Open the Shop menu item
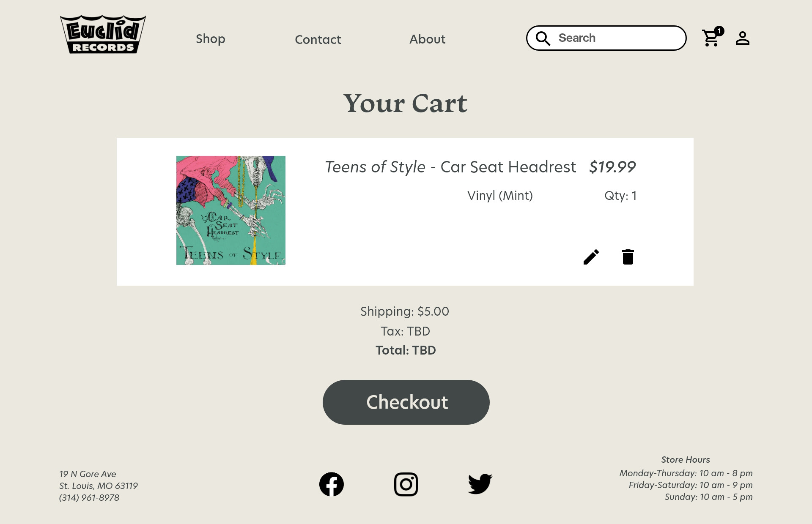The width and height of the screenshot is (812, 524). tap(211, 39)
